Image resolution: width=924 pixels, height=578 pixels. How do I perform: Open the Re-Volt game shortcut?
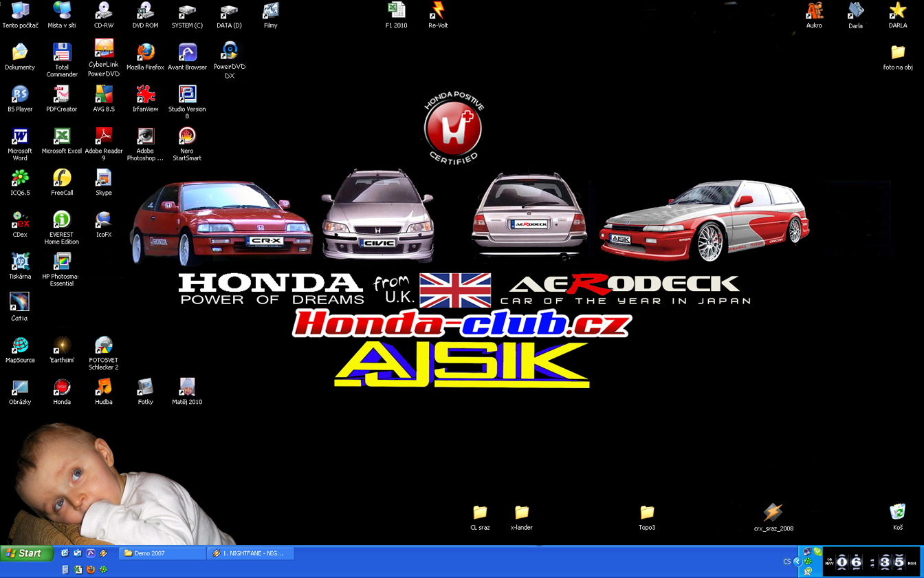point(437,11)
